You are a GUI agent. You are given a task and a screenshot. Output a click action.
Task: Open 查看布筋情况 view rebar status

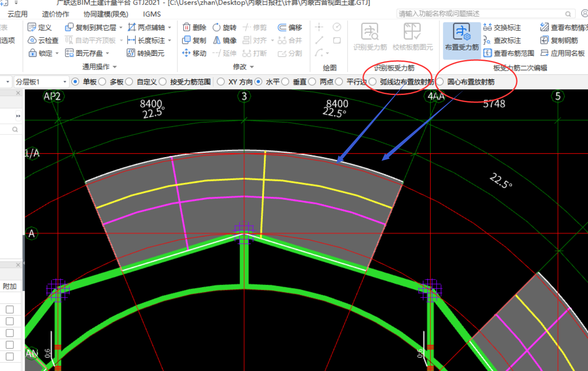(564, 28)
